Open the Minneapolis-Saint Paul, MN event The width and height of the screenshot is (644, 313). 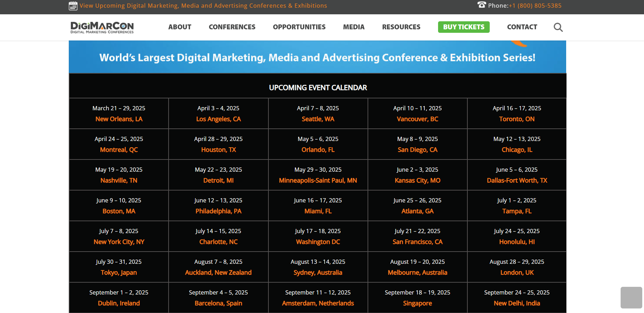318,180
